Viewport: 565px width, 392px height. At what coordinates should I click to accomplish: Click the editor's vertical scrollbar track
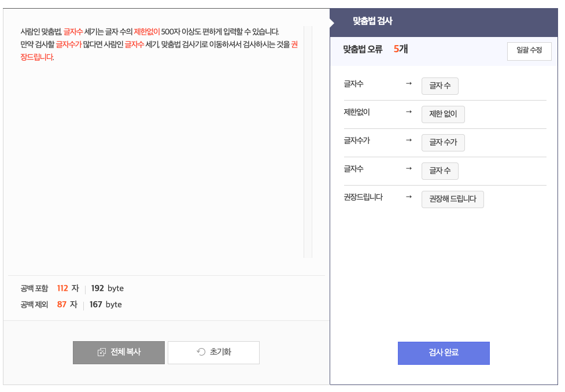click(308, 142)
